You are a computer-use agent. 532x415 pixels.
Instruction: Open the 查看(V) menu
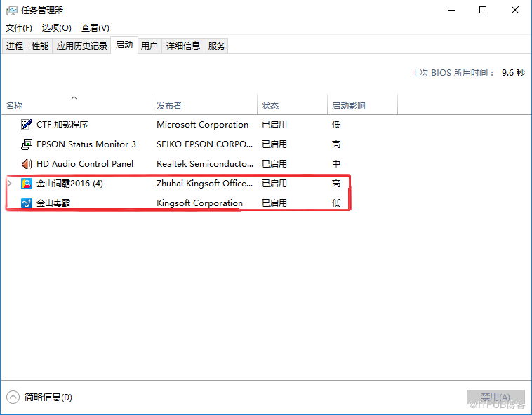[x=95, y=28]
